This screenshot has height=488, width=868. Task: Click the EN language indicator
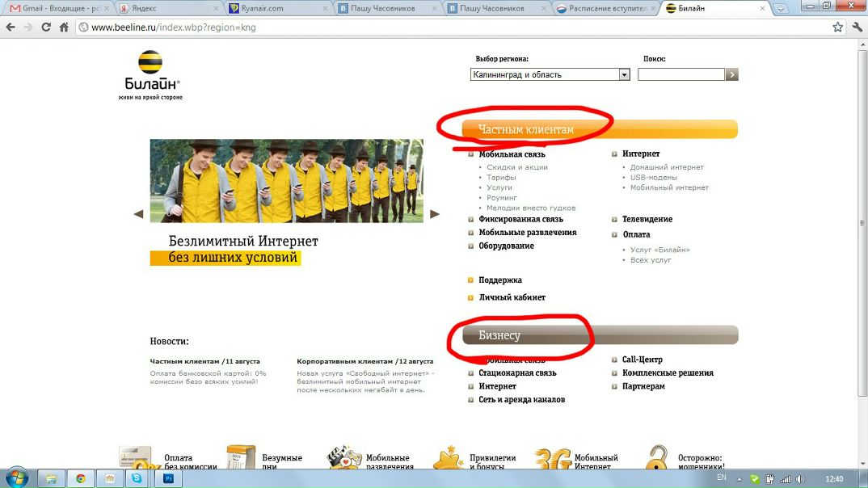click(x=721, y=477)
